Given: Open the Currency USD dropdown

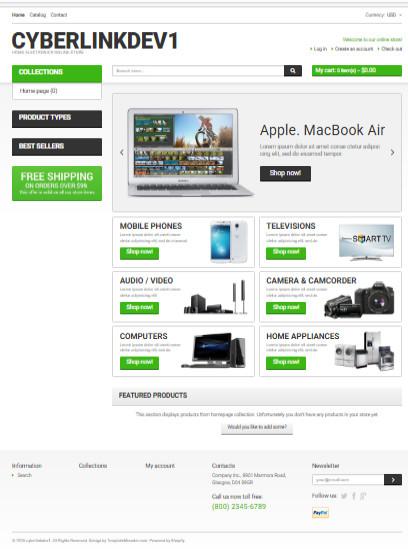Looking at the screenshot, I should tap(383, 15).
